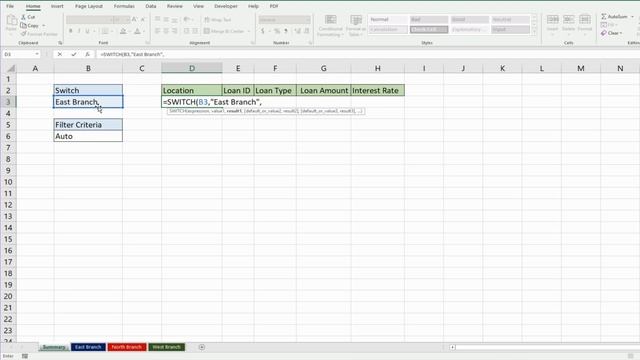Switch to the Insert ribbon tab
The width and height of the screenshot is (640, 360).
[x=57, y=6]
